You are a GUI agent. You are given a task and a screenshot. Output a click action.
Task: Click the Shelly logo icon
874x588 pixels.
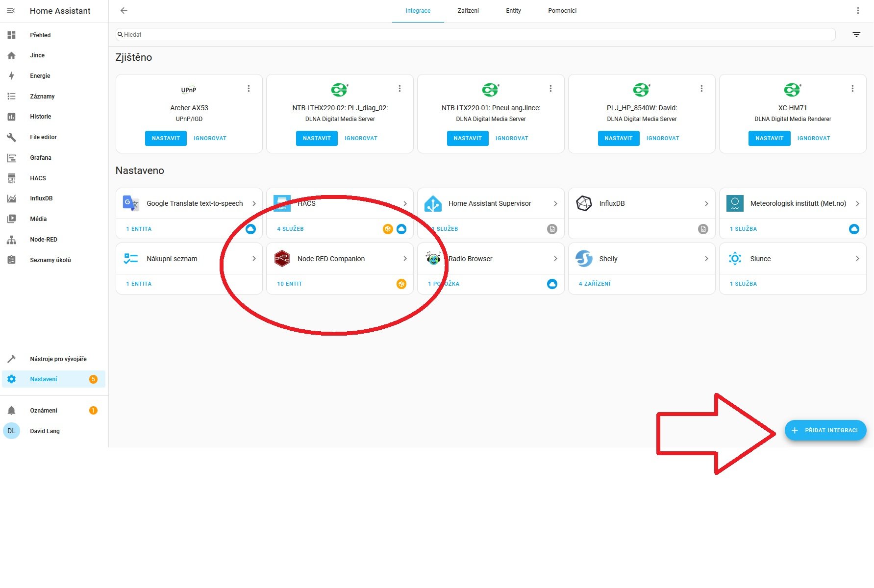click(x=584, y=259)
